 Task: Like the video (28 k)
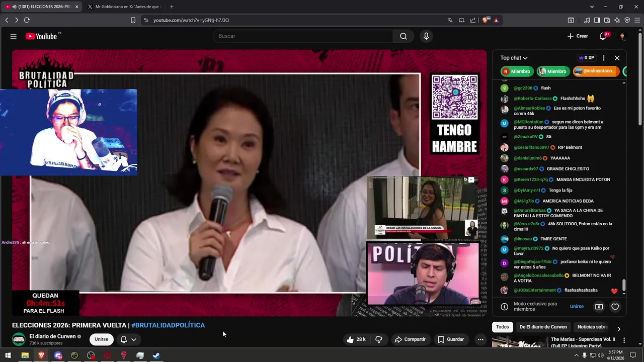click(356, 339)
